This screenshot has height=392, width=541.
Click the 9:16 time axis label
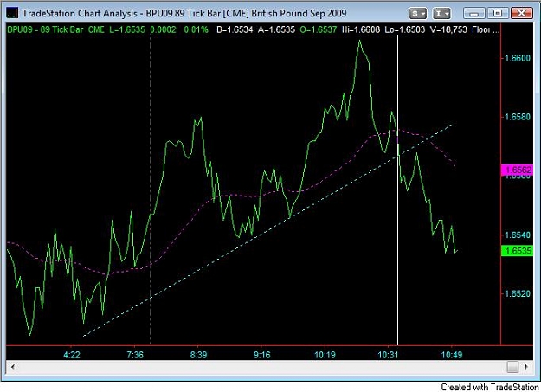(262, 355)
